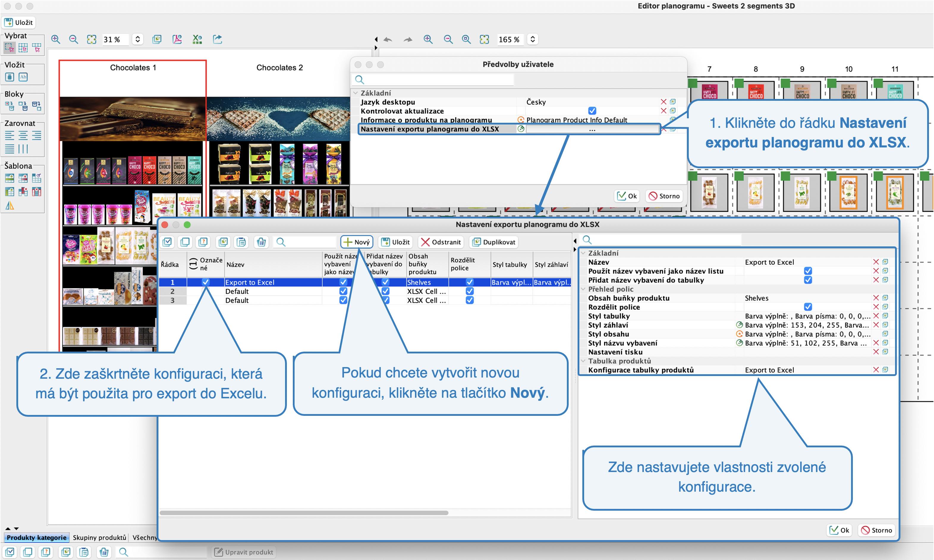Export planogram to PDF icon
Image resolution: width=934 pixels, height=560 pixels.
tap(177, 39)
